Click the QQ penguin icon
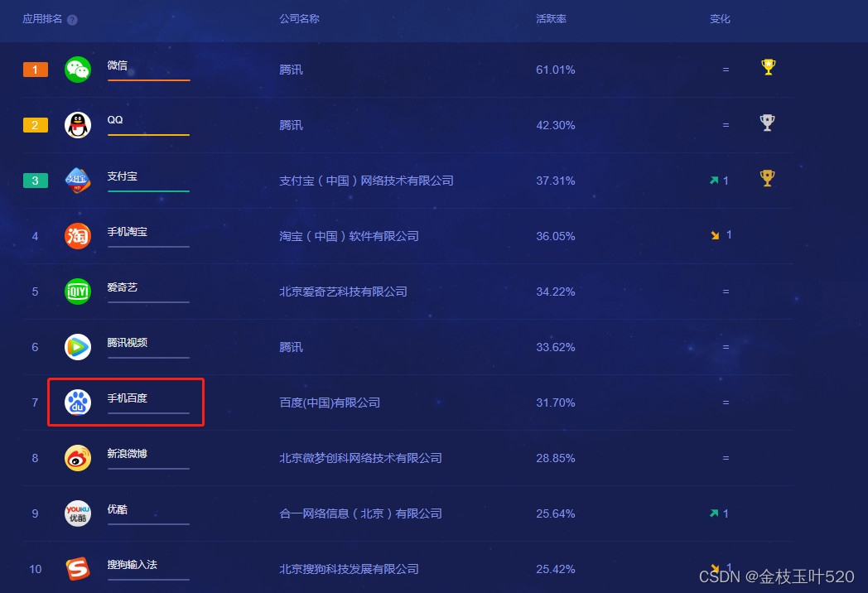Screen dimensions: 868x593 tap(78, 125)
